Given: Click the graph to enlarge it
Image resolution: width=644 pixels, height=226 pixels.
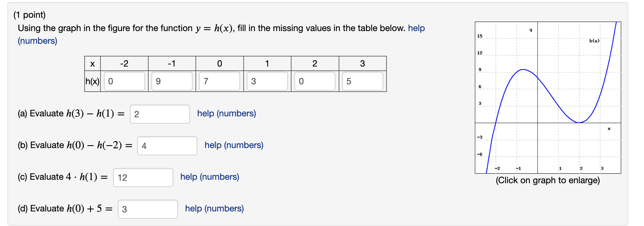Looking at the screenshot, I should (x=548, y=95).
